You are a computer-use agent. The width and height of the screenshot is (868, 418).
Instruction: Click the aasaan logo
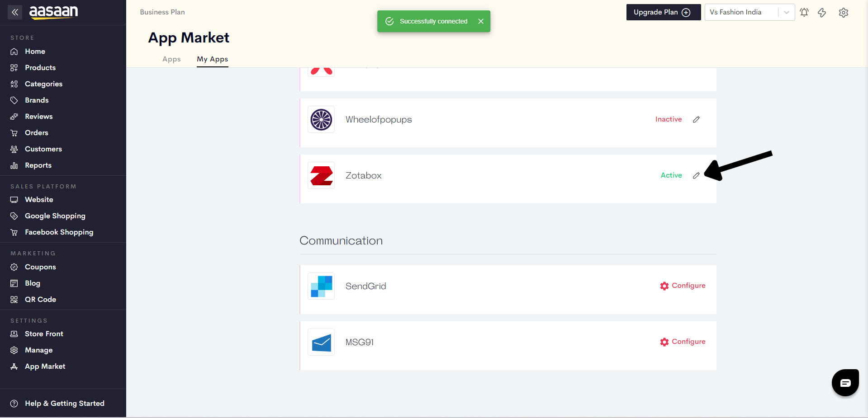54,12
